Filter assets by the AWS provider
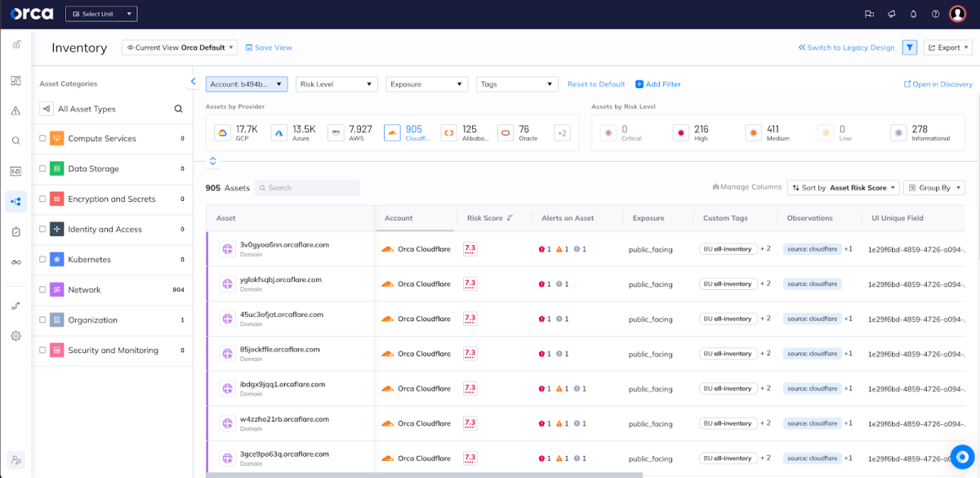The image size is (980, 478). point(351,132)
